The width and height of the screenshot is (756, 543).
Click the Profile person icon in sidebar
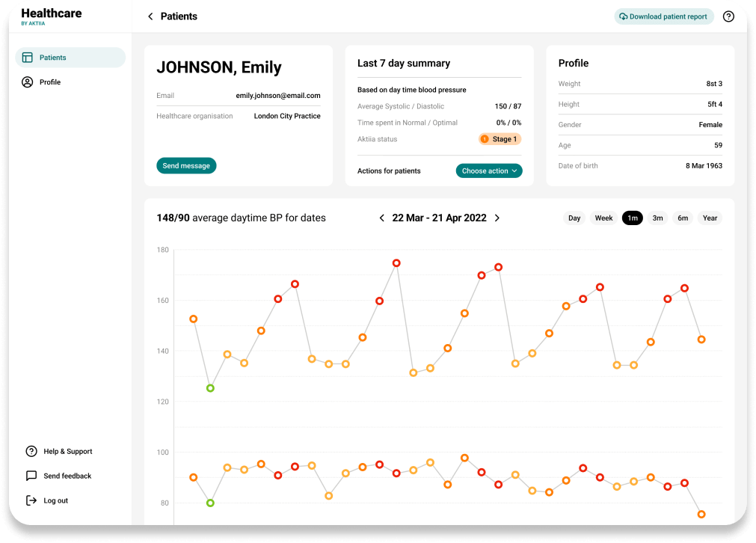tap(28, 82)
